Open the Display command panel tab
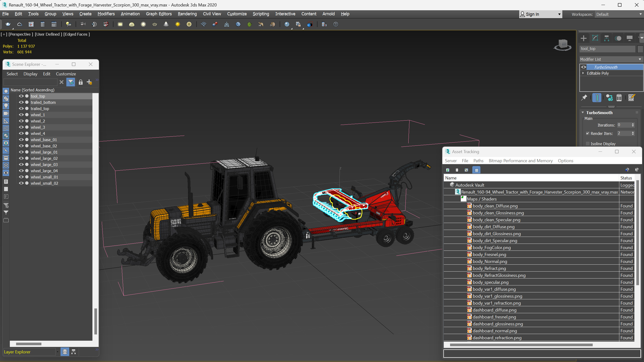Image resolution: width=644 pixels, height=362 pixels. point(629,38)
